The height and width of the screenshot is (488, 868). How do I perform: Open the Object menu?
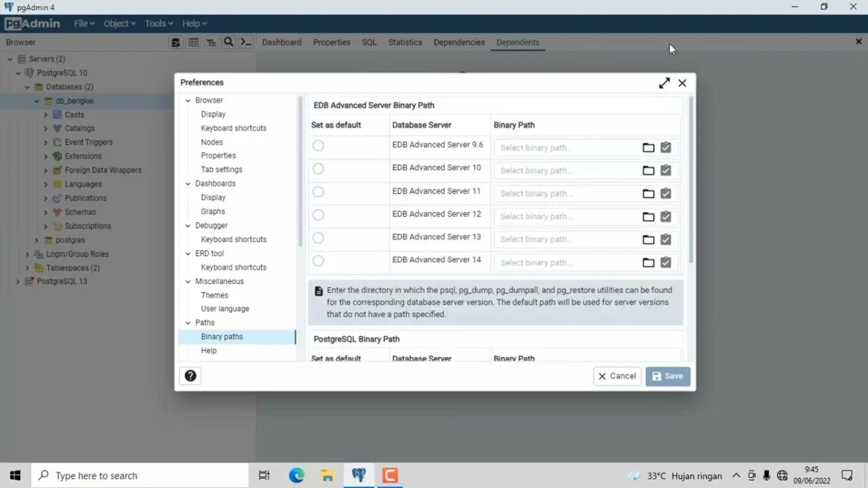point(119,24)
